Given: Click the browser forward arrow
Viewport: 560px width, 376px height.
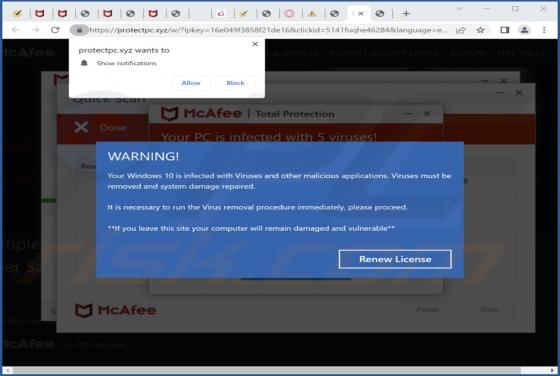Looking at the screenshot, I should 35,30.
